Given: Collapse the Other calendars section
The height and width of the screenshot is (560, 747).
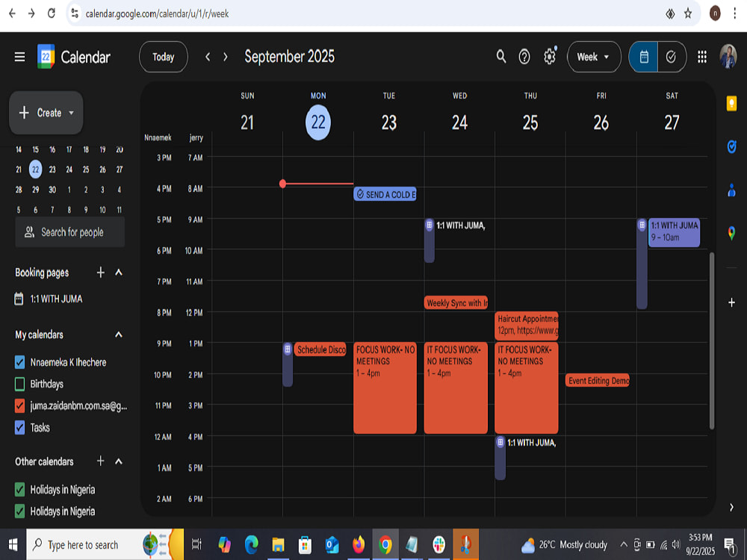Looking at the screenshot, I should [119, 461].
